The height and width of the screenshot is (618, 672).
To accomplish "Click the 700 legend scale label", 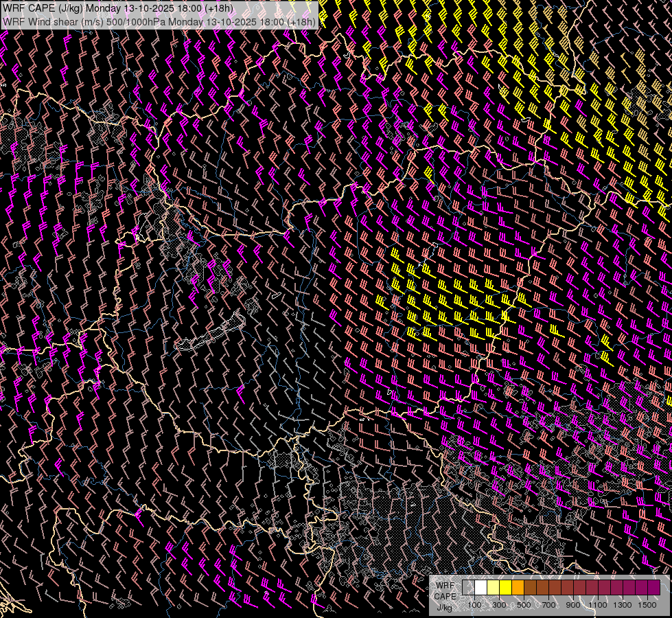I will (548, 605).
